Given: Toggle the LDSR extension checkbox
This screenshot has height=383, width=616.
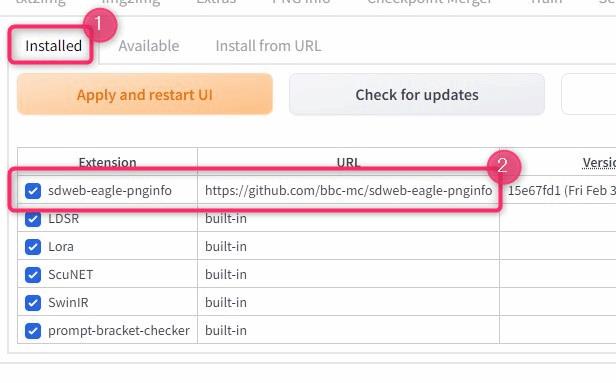Looking at the screenshot, I should click(x=33, y=219).
